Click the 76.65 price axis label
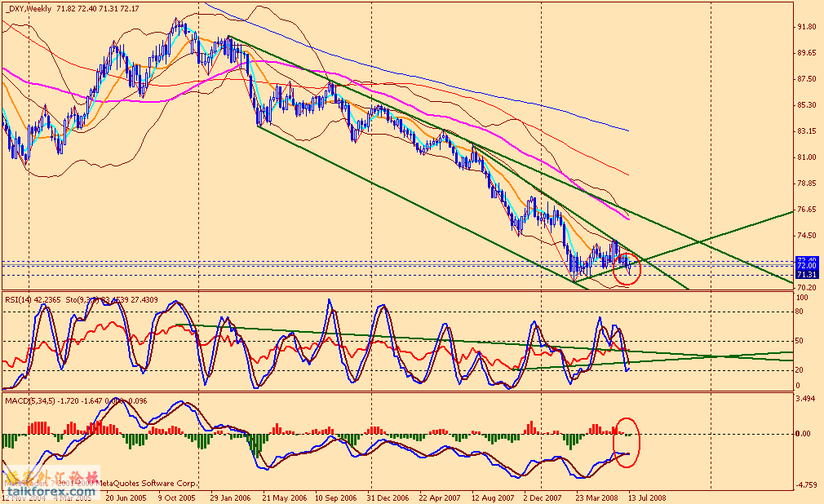This screenshot has width=824, height=504. (806, 209)
